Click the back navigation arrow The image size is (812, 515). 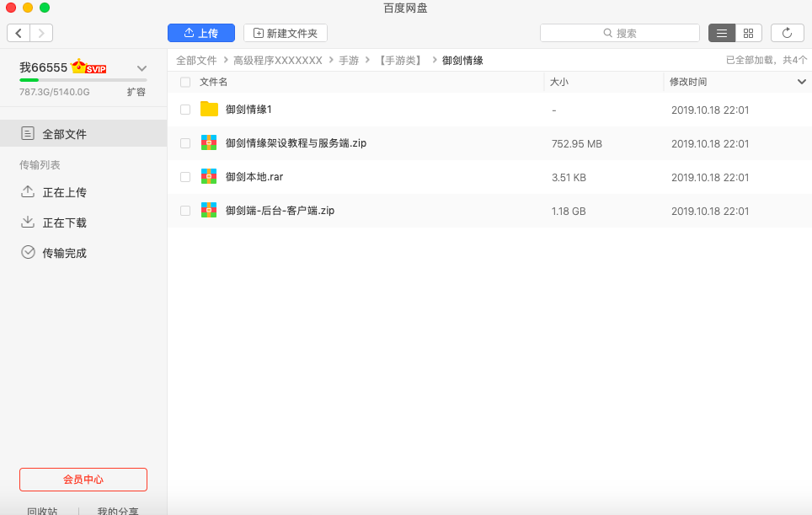point(19,33)
